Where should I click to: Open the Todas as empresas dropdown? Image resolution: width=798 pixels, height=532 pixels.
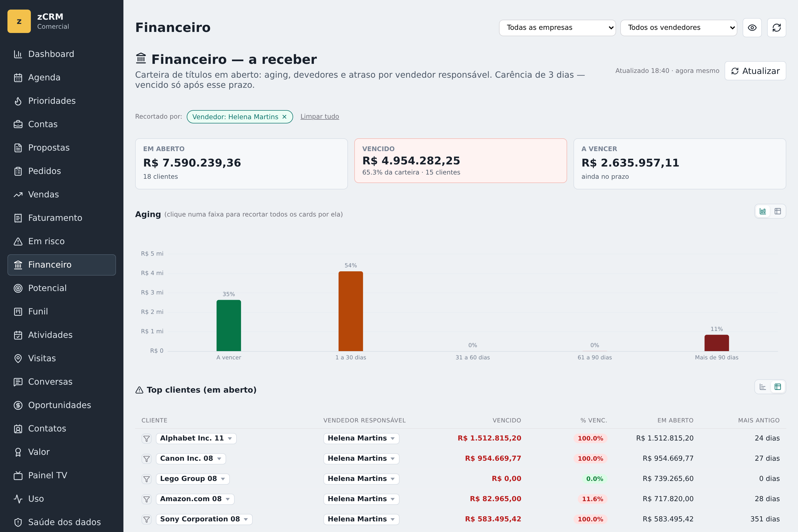click(557, 27)
